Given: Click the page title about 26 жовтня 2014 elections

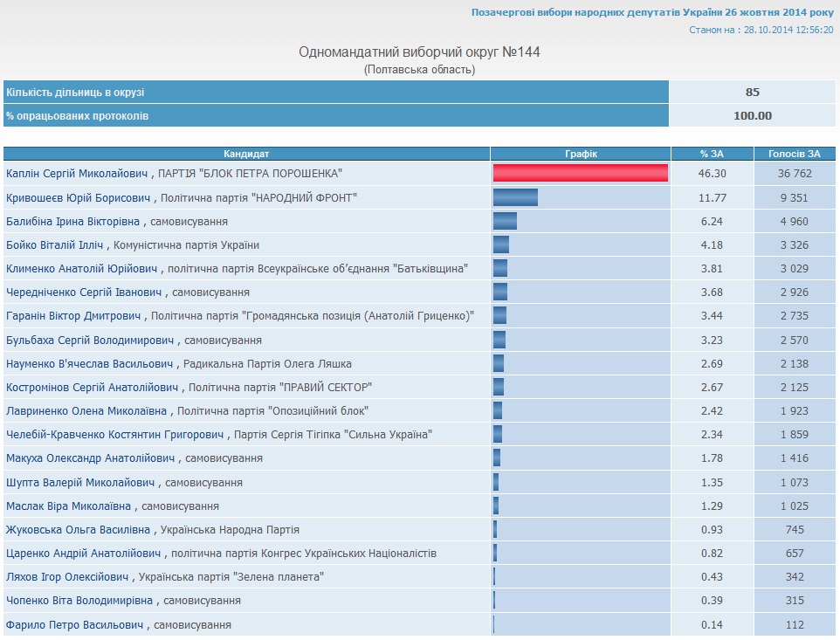Looking at the screenshot, I should 652,12.
